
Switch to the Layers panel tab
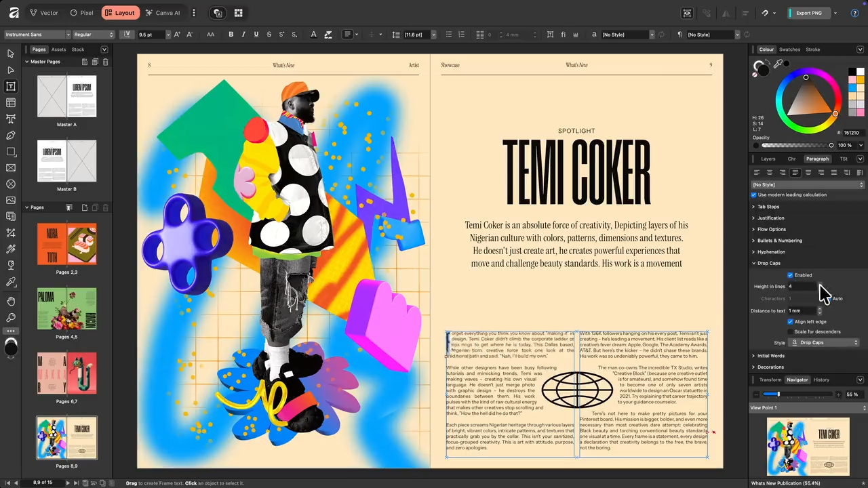tap(767, 159)
